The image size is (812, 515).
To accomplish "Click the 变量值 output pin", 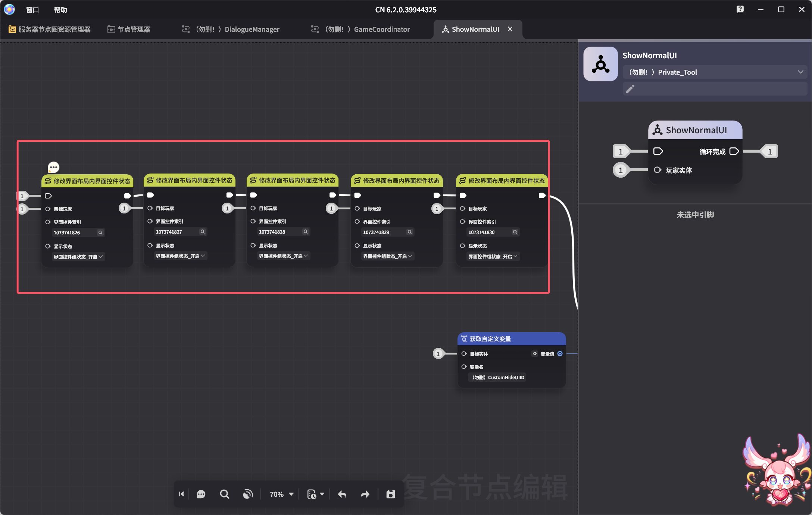I will tap(560, 353).
